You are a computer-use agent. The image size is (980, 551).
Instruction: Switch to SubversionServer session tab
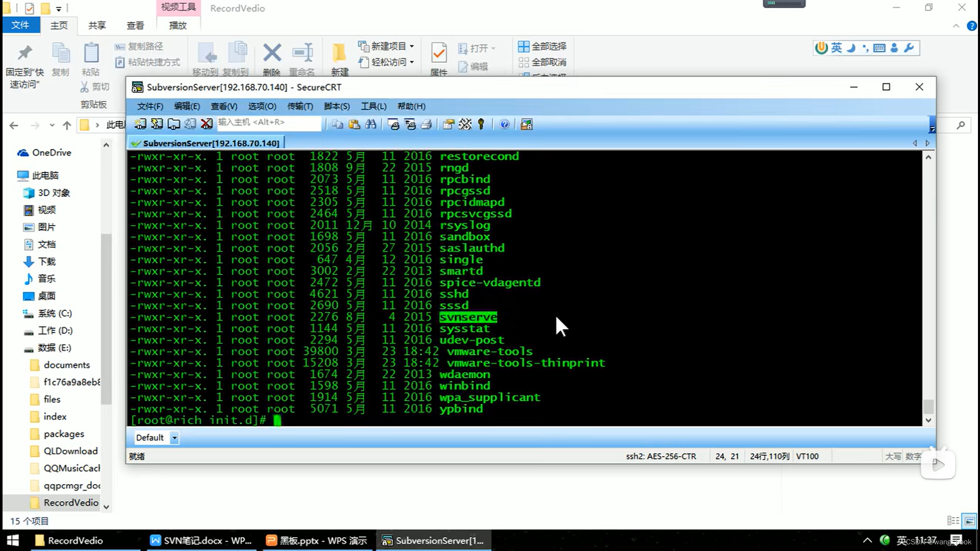point(206,143)
